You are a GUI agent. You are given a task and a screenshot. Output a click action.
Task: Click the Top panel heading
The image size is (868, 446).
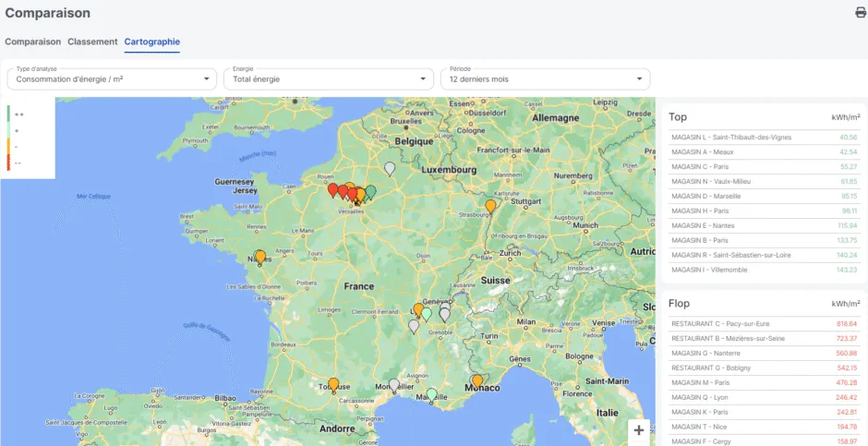tap(678, 116)
